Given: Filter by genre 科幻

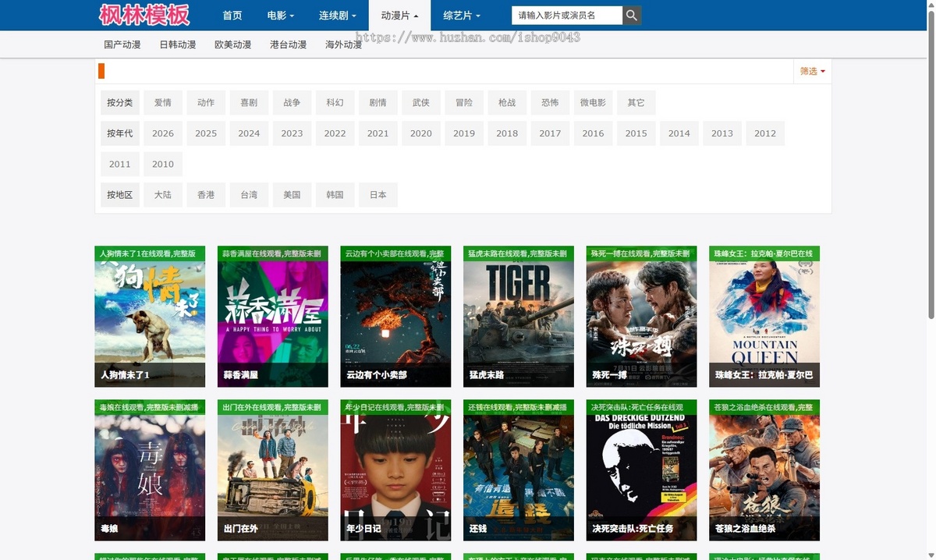Looking at the screenshot, I should coord(335,102).
